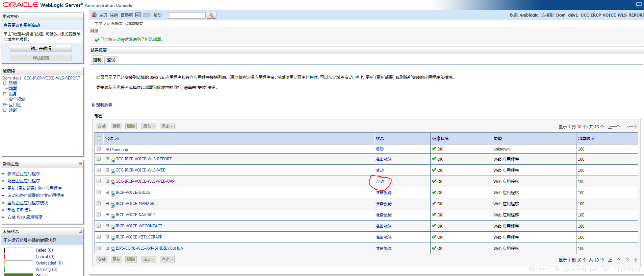Open 首选项 in the top toolbar
This screenshot has height=276, width=644.
127,15
